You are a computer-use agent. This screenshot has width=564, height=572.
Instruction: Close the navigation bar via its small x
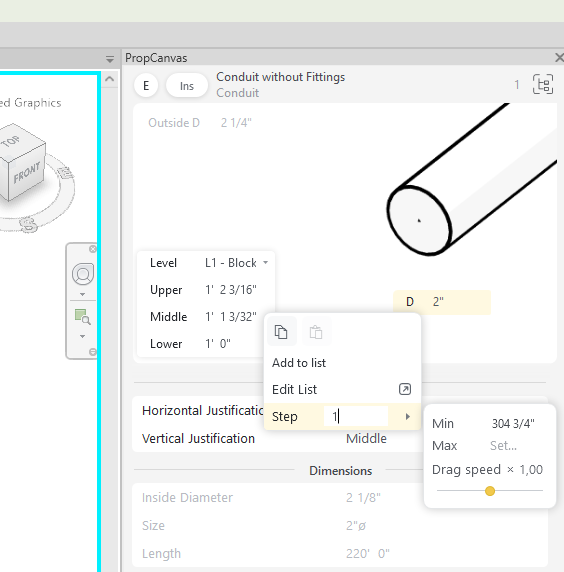pyautogui.click(x=93, y=249)
